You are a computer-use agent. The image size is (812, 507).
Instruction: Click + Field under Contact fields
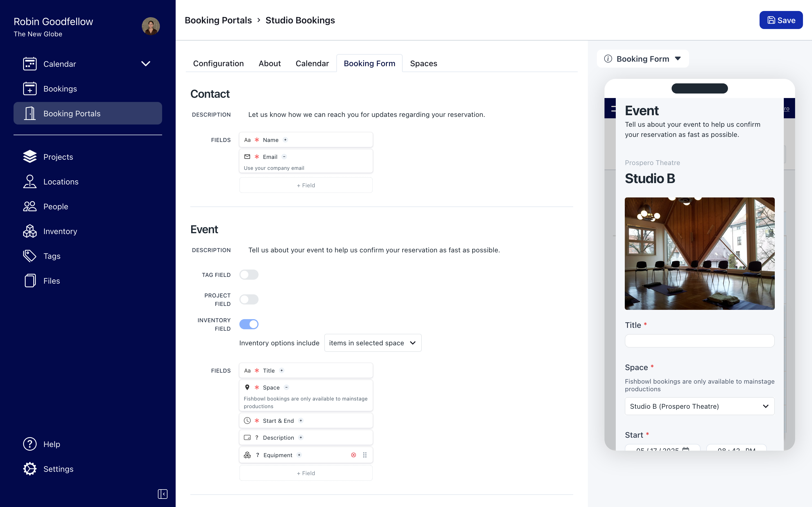coord(306,185)
